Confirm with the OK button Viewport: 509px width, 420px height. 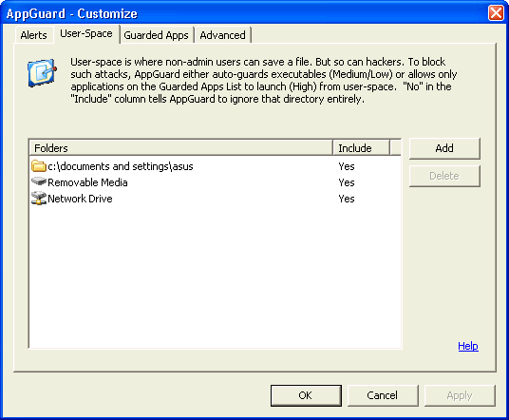click(x=306, y=395)
